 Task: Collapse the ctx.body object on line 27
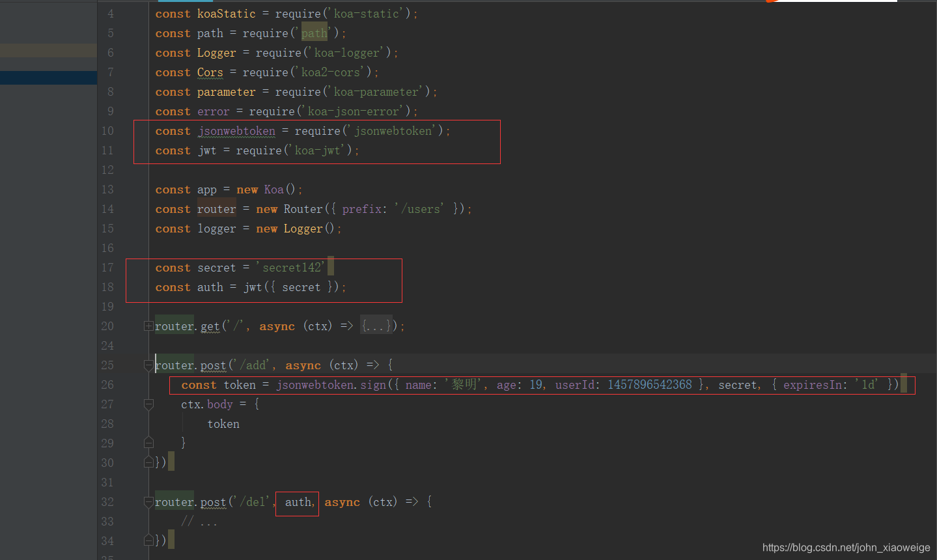tap(148, 404)
